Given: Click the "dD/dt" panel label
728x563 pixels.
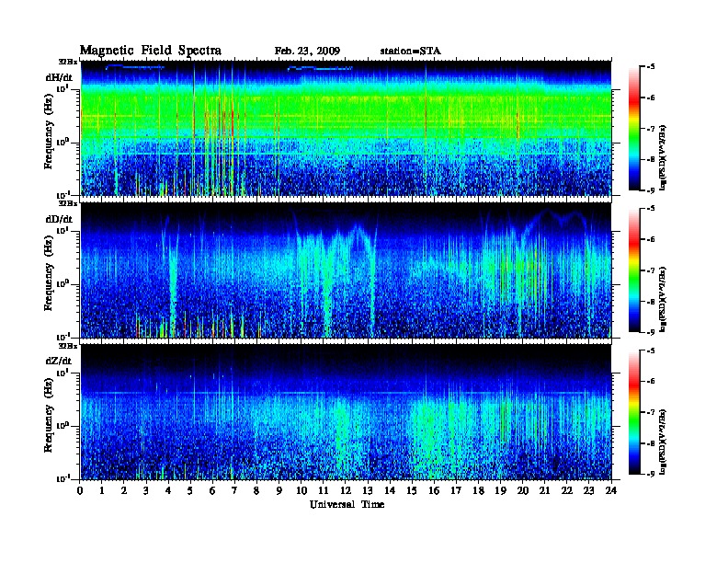Looking at the screenshot, I should pyautogui.click(x=59, y=219).
